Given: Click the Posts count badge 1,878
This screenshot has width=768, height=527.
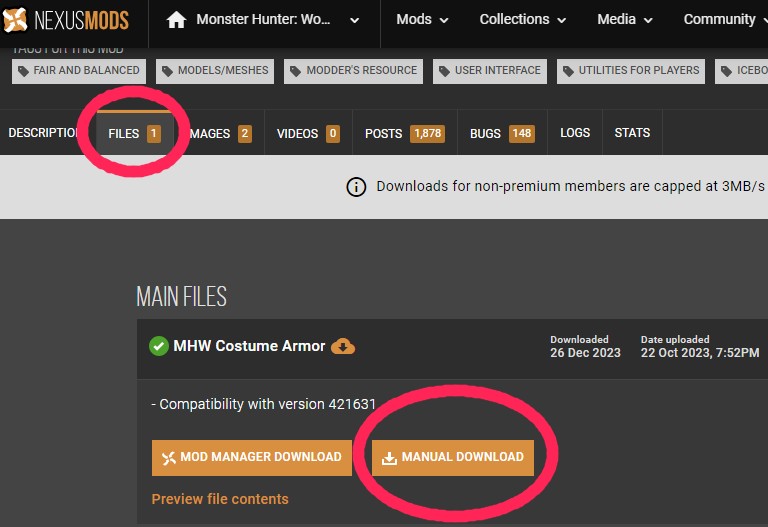Looking at the screenshot, I should (x=428, y=133).
